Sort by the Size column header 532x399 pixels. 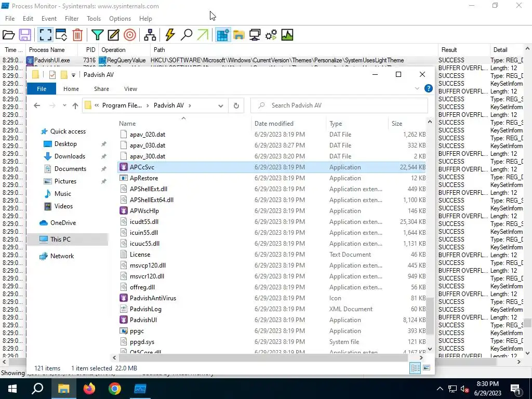(x=396, y=124)
